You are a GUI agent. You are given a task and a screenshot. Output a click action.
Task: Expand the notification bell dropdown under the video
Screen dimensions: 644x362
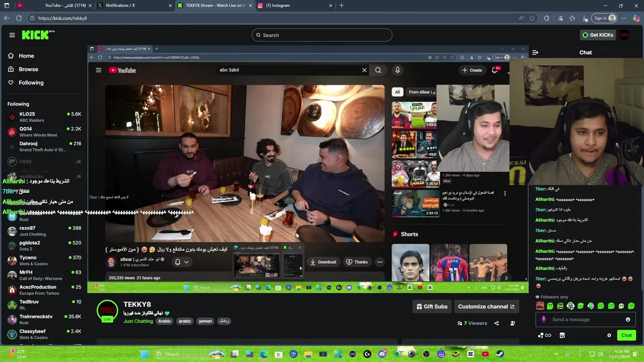pos(182,262)
